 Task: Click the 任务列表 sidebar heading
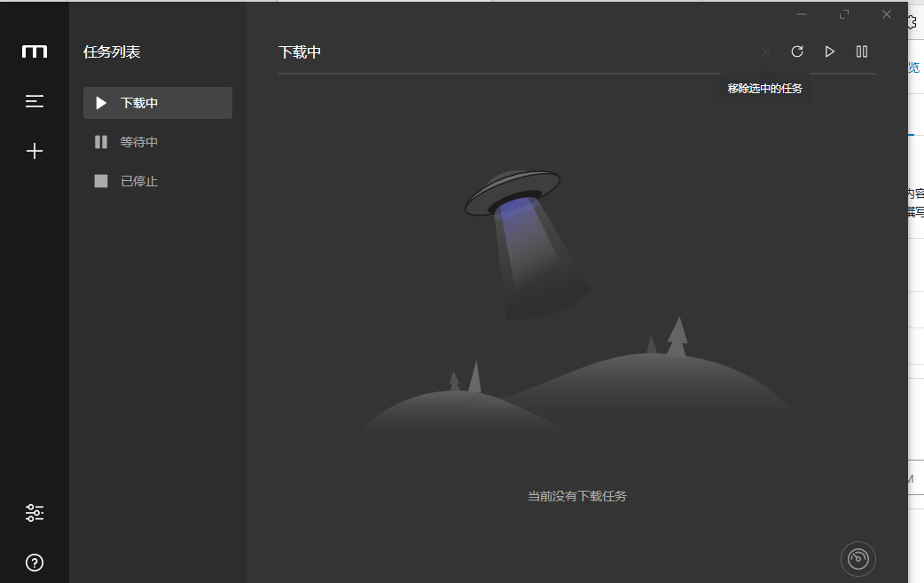(x=112, y=52)
